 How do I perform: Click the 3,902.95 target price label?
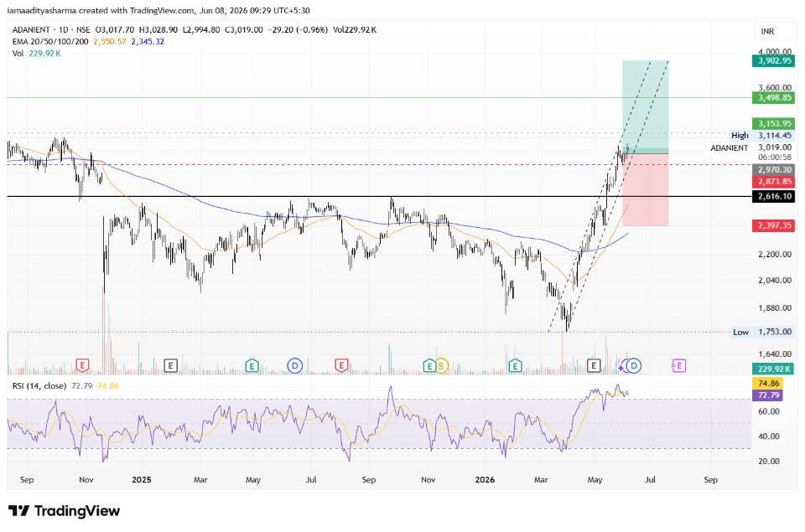coord(773,60)
